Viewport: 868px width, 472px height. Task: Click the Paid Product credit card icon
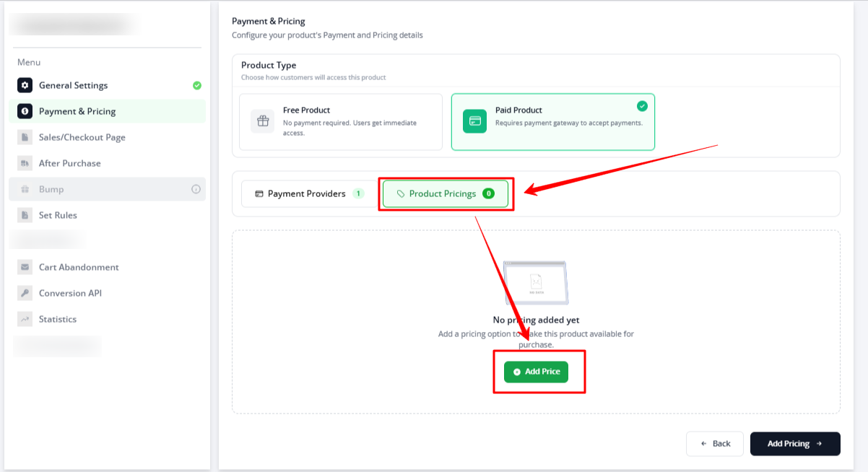coord(474,121)
